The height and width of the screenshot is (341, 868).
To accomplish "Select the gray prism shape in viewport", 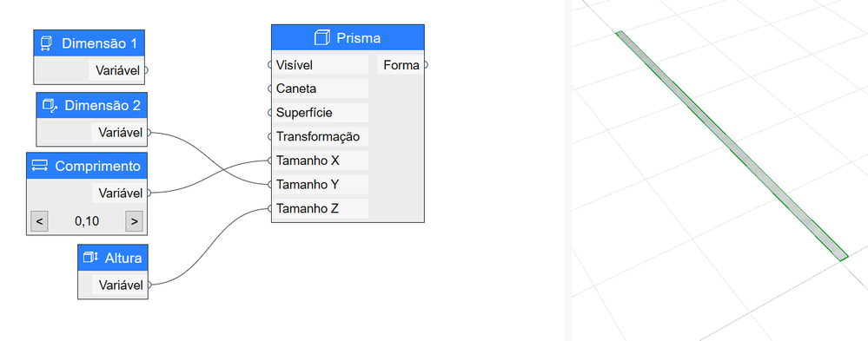I will 732,146.
